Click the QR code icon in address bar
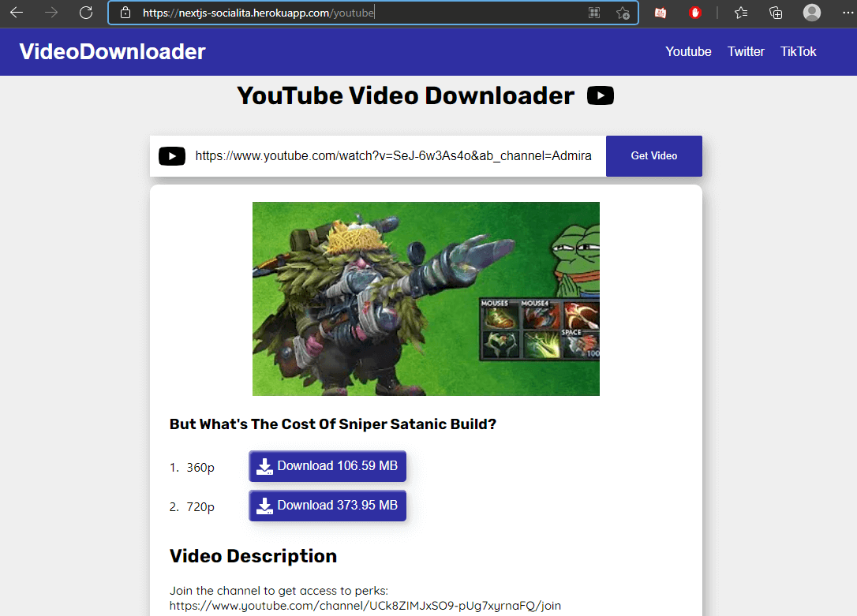Image resolution: width=857 pixels, height=616 pixels. (x=594, y=13)
